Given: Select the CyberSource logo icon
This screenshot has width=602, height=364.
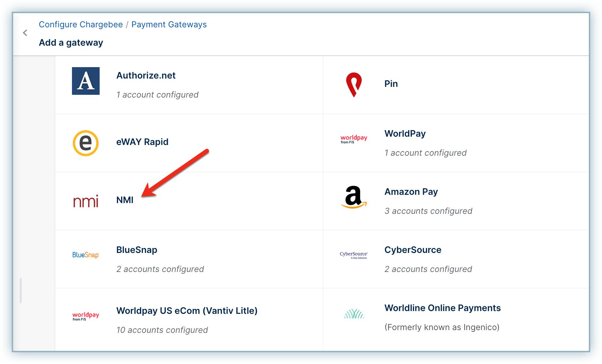Looking at the screenshot, I should (x=354, y=255).
